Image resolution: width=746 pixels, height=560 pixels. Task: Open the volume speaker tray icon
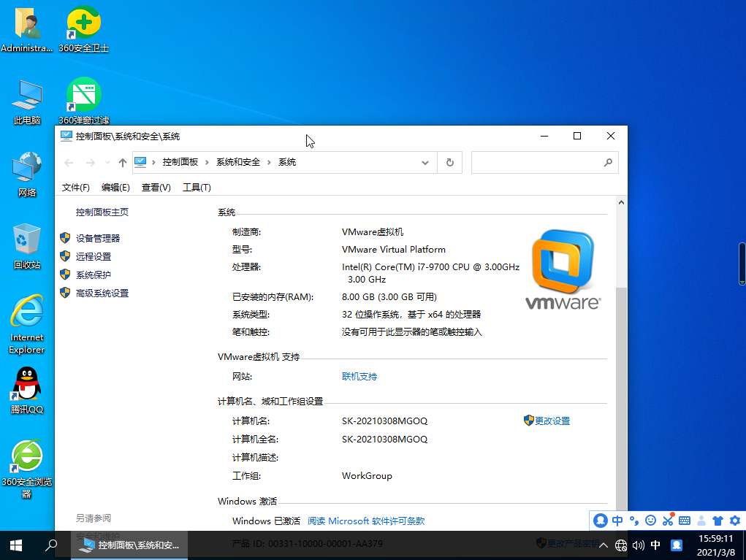click(x=638, y=545)
